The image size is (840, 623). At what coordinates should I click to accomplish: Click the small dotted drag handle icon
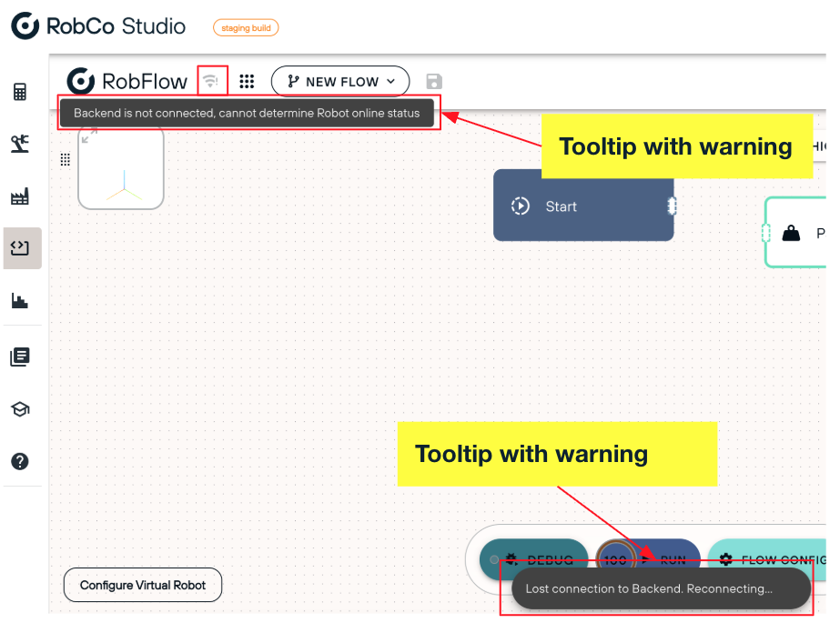pos(66,159)
